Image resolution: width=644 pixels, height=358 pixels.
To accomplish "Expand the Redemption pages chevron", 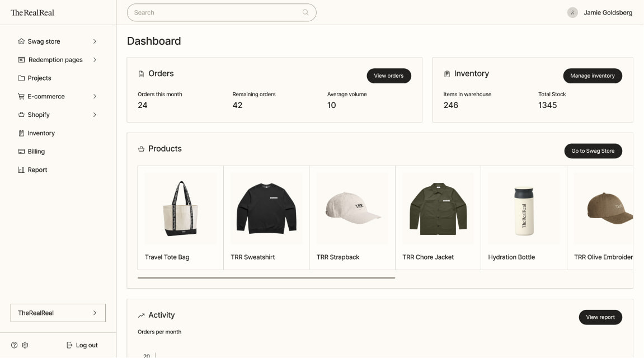I will point(95,60).
